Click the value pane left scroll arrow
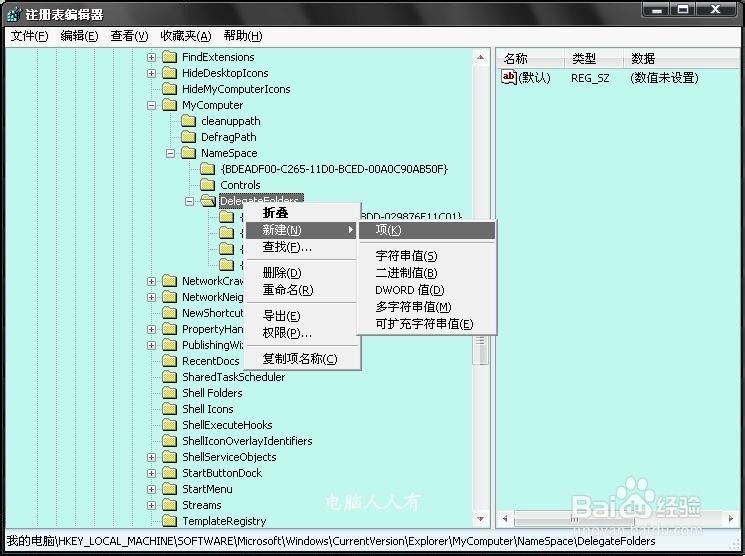Viewport: 745px width, 556px height. point(505,519)
